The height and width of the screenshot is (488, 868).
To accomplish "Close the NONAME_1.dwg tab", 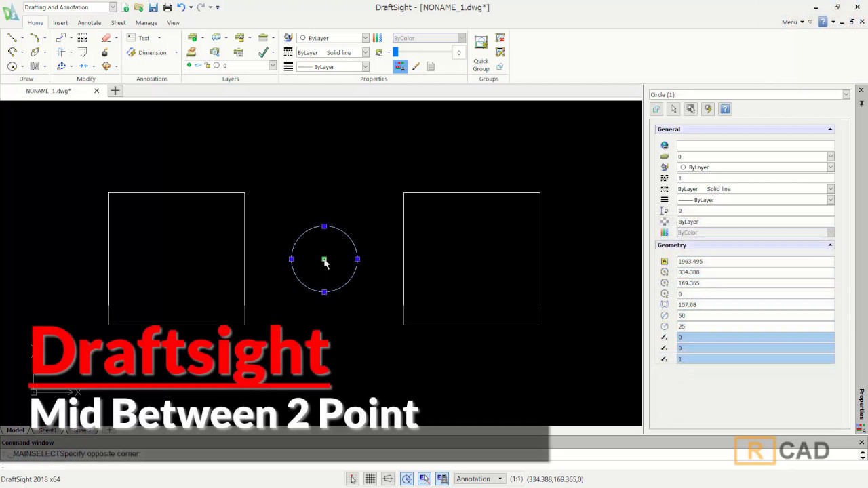I will (x=96, y=91).
